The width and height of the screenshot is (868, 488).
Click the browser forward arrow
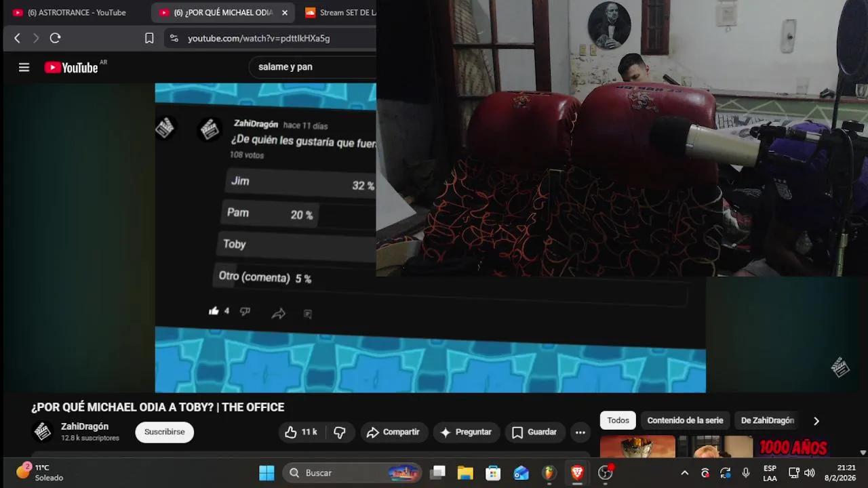36,39
